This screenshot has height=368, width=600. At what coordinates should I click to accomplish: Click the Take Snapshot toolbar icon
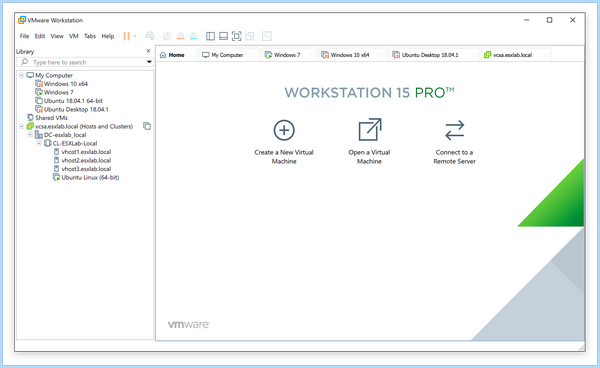pyautogui.click(x=167, y=36)
